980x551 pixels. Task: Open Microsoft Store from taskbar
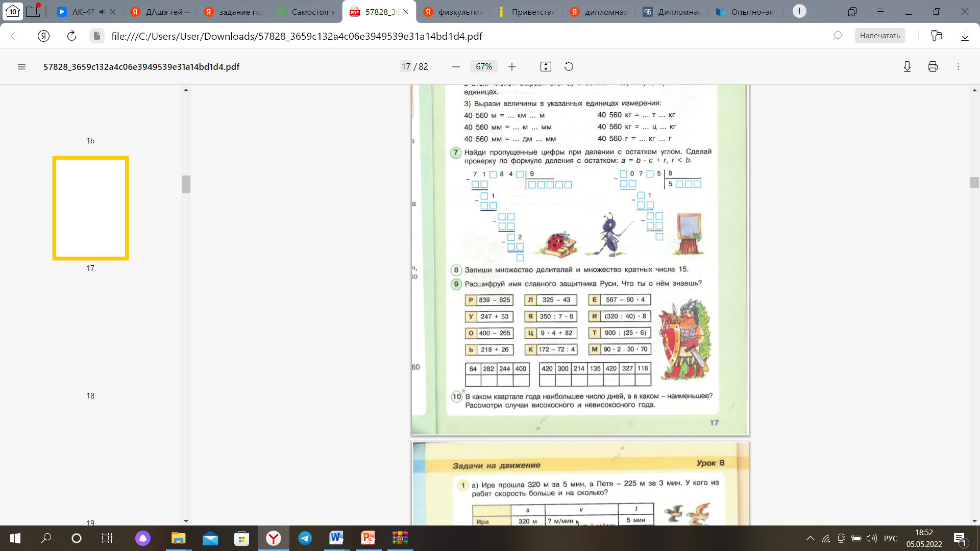click(x=241, y=538)
